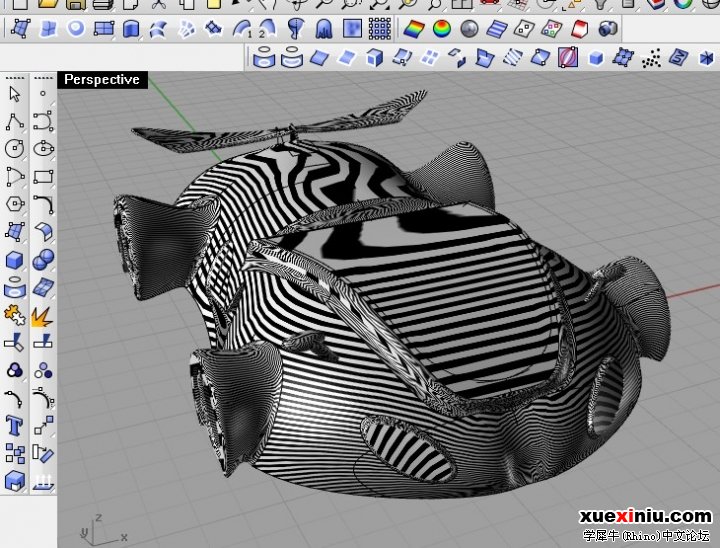Click the Surface from point grid tool
The height and width of the screenshot is (548, 720).
(380, 28)
